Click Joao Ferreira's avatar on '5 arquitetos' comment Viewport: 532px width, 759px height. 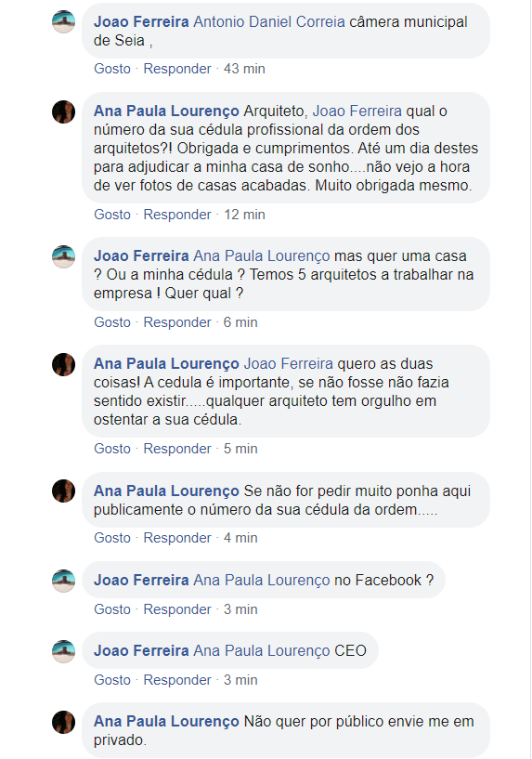(x=63, y=256)
